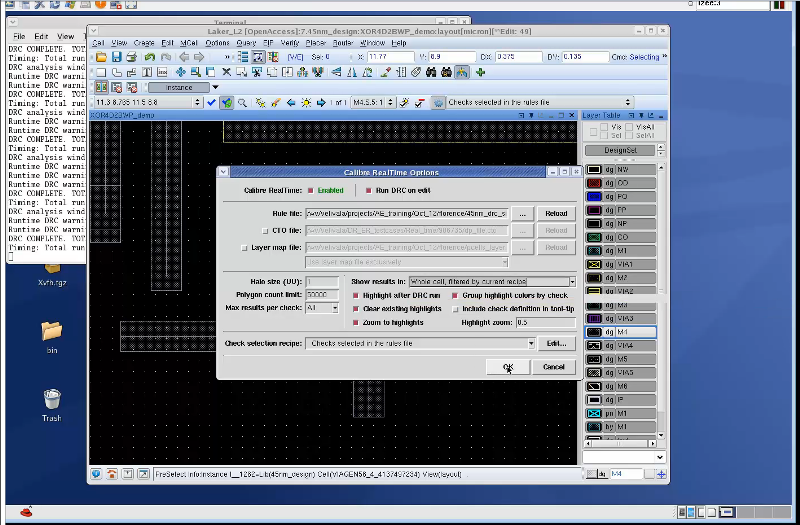The height and width of the screenshot is (525, 800).
Task: Toggle Group highlight colors by check
Action: pyautogui.click(x=455, y=295)
